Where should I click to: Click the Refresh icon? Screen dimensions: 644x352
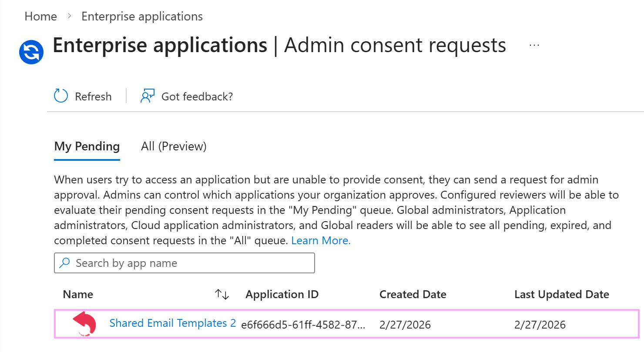60,96
